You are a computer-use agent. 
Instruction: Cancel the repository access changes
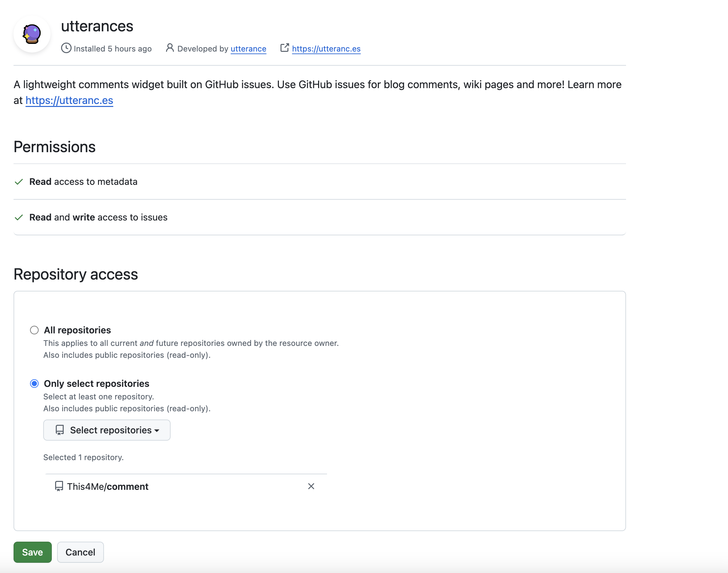tap(81, 552)
